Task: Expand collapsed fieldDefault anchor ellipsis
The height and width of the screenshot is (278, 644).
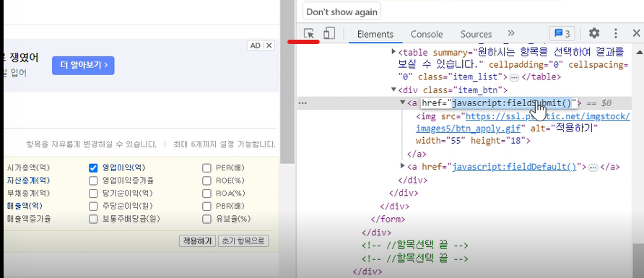Action: tap(593, 167)
